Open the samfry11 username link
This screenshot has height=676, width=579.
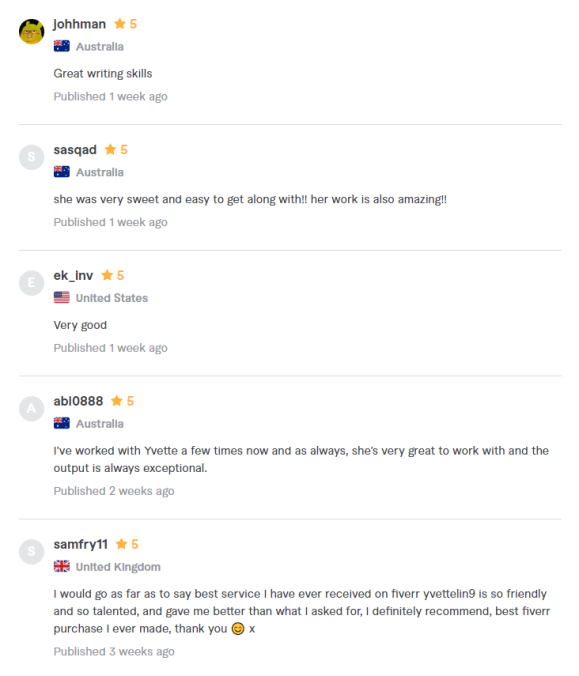pos(81,545)
